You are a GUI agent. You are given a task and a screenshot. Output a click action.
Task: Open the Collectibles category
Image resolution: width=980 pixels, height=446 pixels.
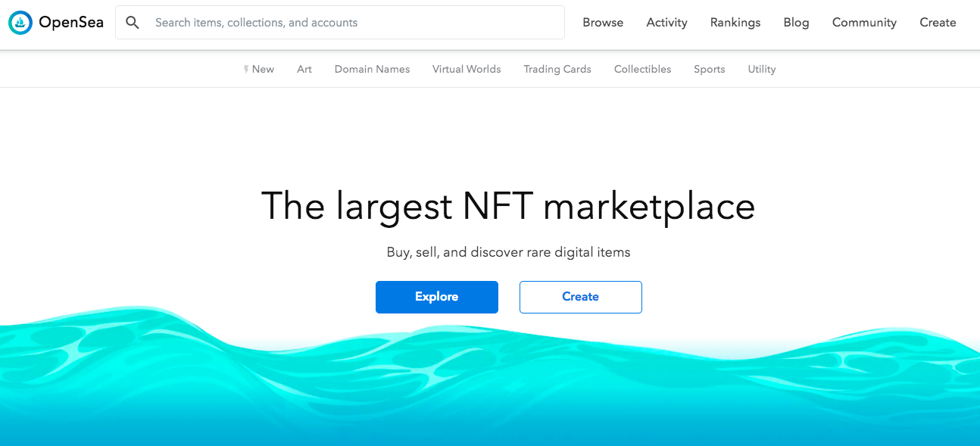(x=642, y=70)
